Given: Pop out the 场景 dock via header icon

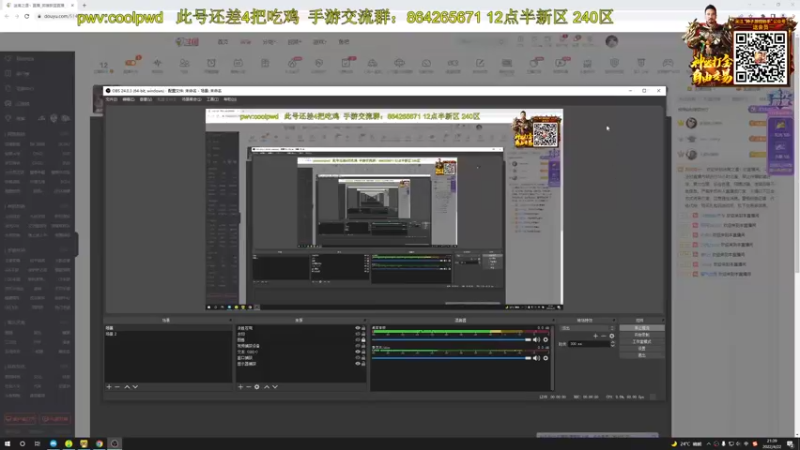Looking at the screenshot, I should tap(230, 320).
